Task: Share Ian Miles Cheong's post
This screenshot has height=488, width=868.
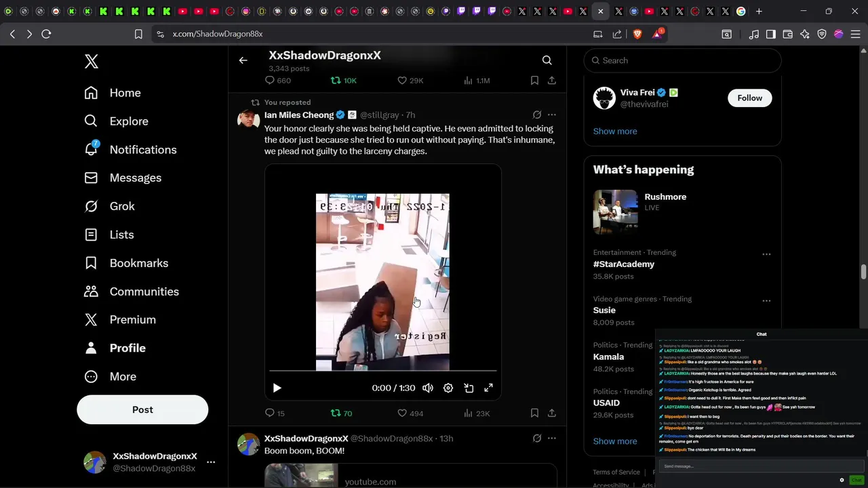Action: pos(552,413)
